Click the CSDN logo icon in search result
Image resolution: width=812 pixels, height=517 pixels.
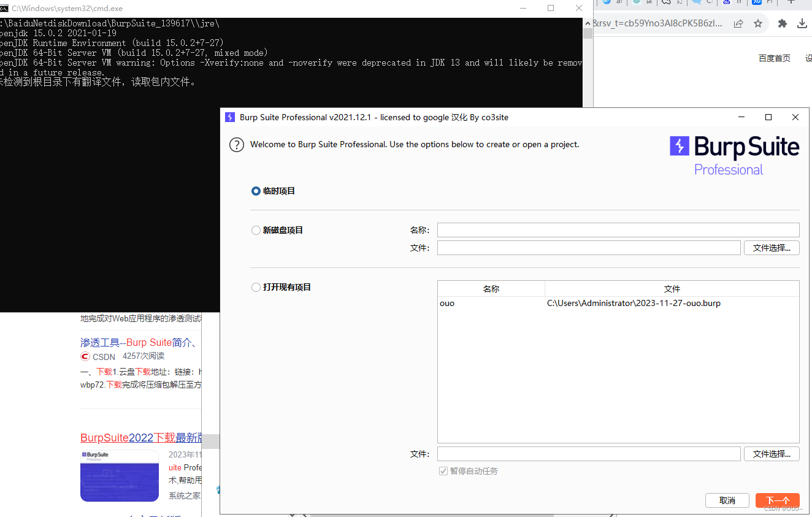(x=85, y=356)
